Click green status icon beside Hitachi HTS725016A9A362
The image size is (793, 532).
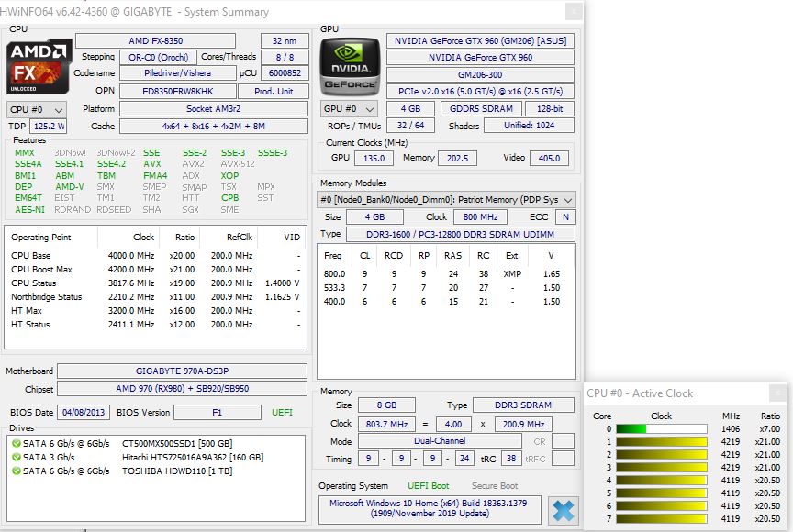[x=17, y=457]
